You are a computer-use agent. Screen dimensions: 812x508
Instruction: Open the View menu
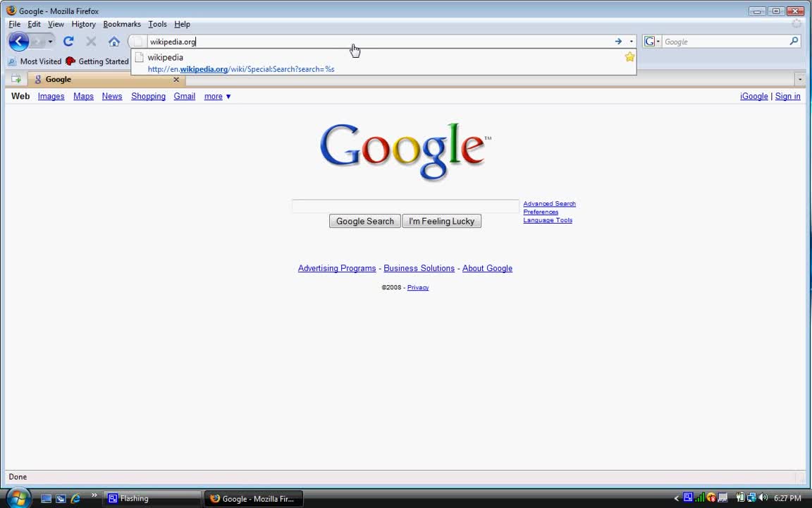point(56,24)
